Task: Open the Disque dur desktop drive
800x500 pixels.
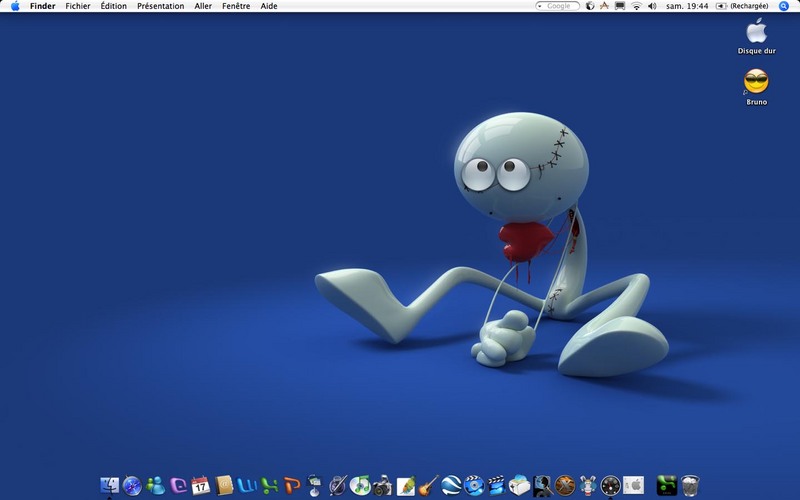Action: (757, 36)
